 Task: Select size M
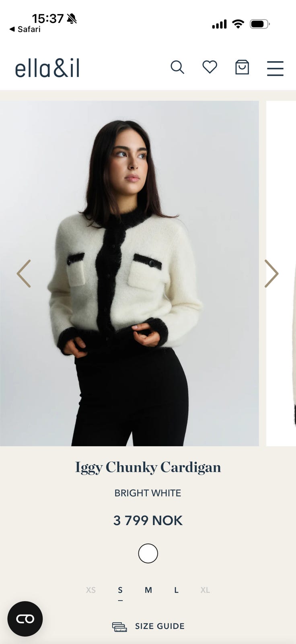coord(148,590)
